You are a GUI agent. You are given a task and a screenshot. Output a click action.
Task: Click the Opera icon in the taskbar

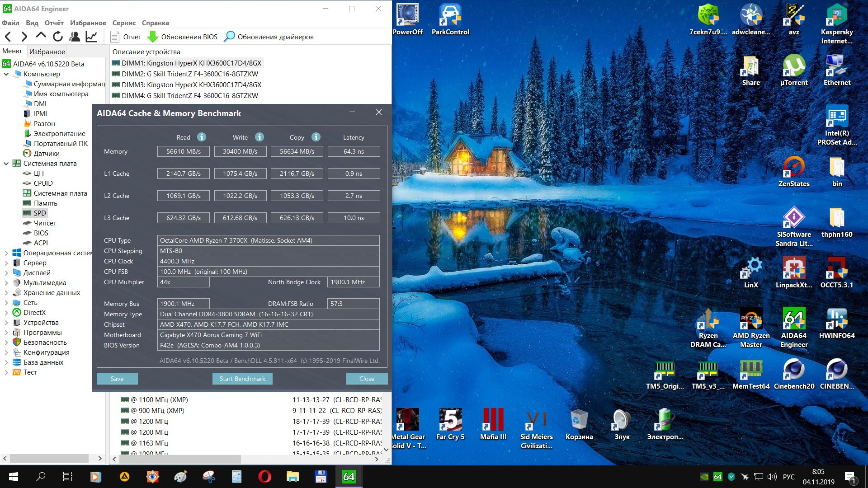[x=264, y=477]
